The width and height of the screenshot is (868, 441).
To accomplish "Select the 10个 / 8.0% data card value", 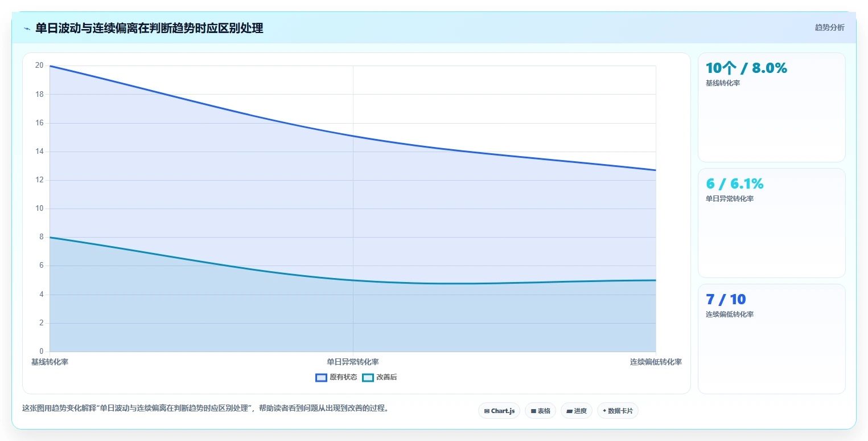I will click(746, 68).
